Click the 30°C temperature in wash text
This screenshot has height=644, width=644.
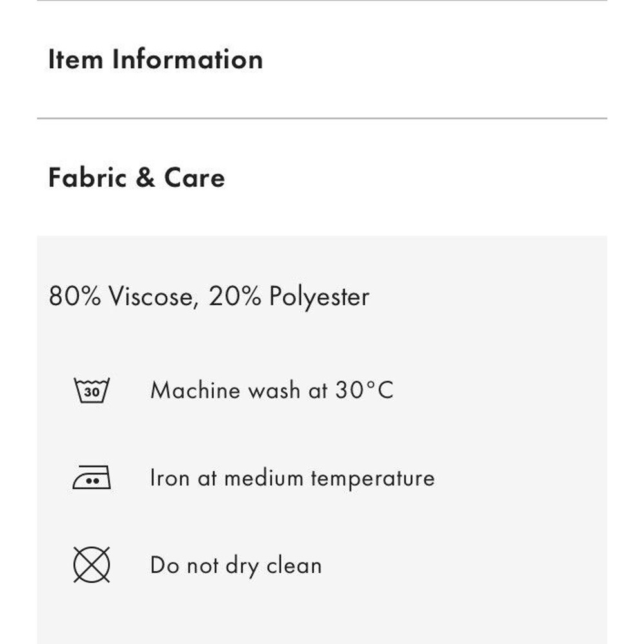[365, 390]
